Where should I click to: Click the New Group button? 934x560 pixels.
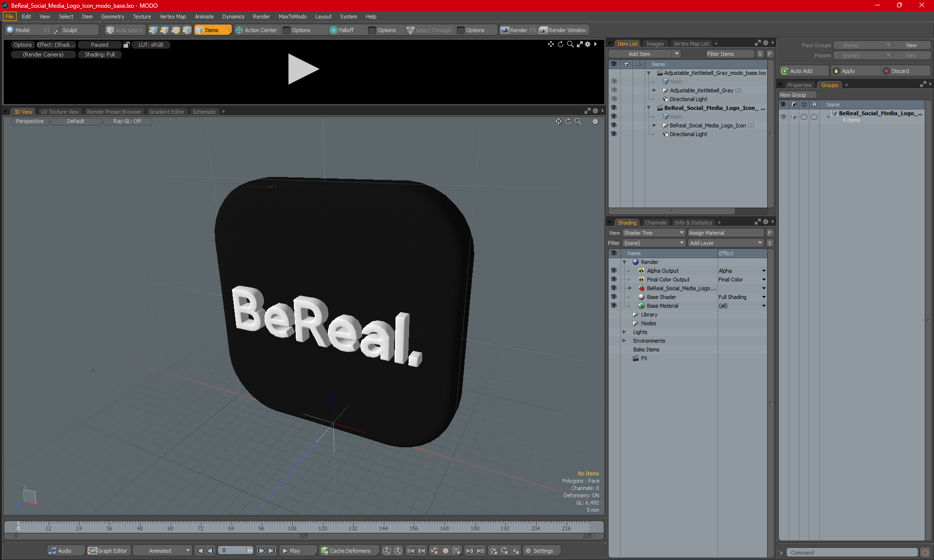(x=796, y=95)
